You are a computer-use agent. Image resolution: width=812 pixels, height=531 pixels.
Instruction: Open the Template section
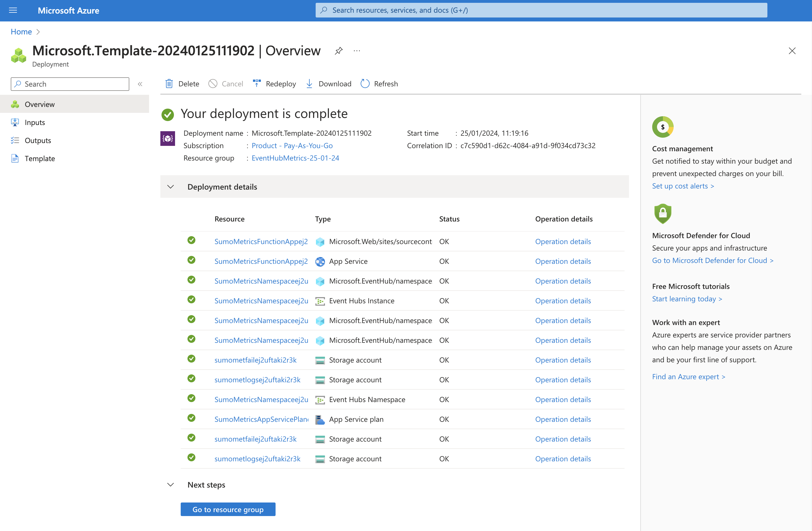click(x=40, y=158)
